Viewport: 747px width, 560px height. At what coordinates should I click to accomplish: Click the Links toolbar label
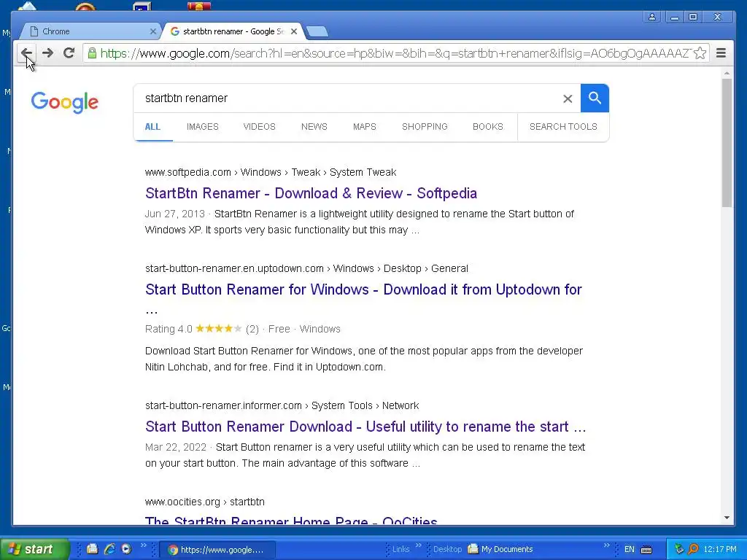400,549
